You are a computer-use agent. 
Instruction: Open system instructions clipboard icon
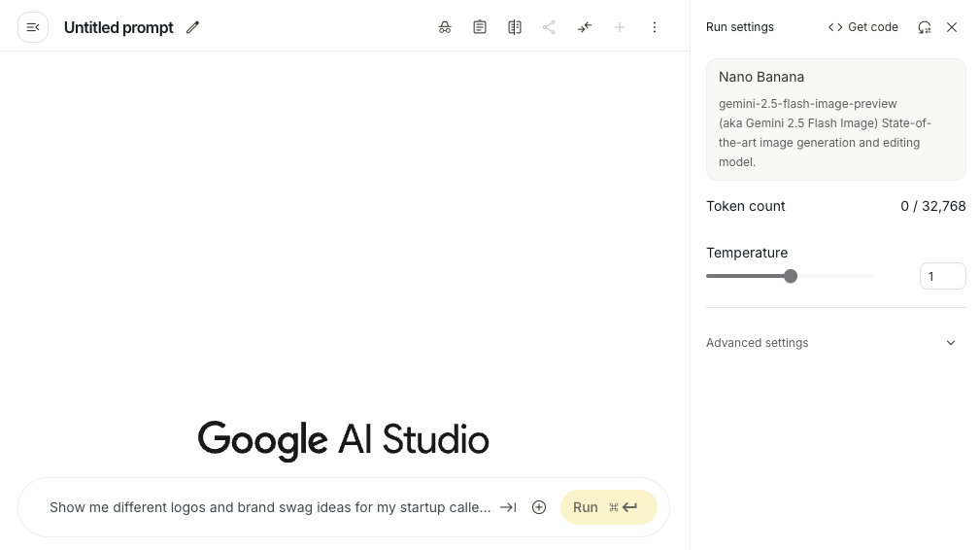(x=480, y=27)
